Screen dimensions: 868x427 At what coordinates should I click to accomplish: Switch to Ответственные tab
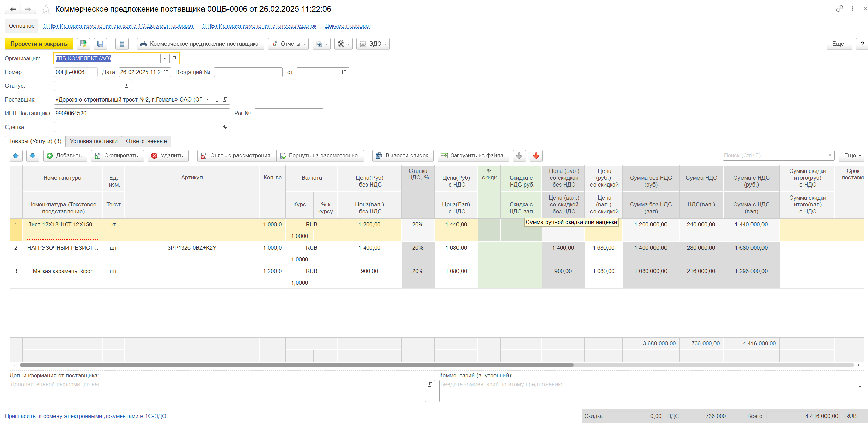pyautogui.click(x=146, y=141)
